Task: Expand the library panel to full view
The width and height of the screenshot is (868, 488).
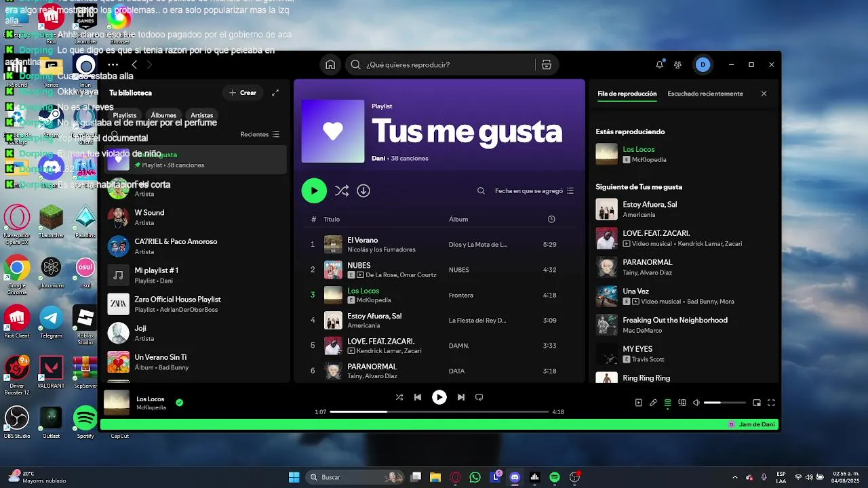Action: [x=275, y=93]
